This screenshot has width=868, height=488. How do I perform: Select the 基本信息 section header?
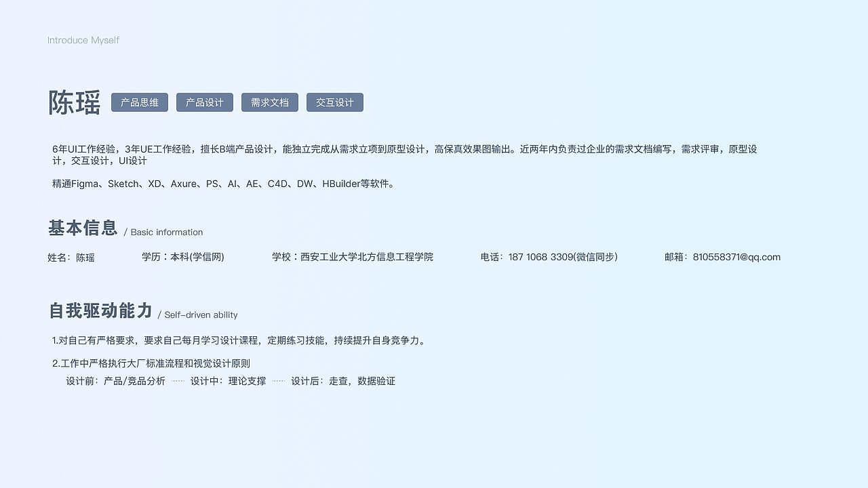82,228
